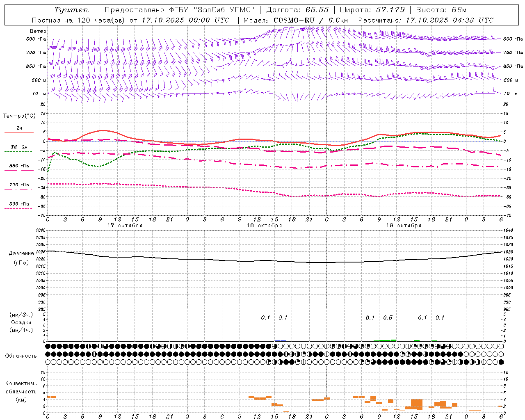Click the forecast start time "17.10.2025 00:00 UTC"

185,20
